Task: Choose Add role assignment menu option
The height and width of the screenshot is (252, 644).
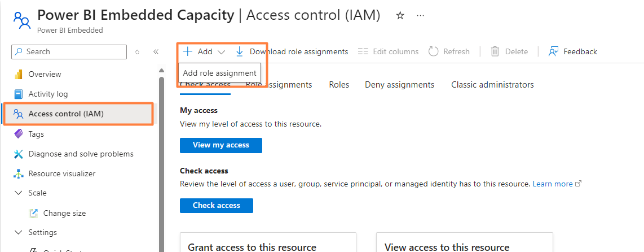Action: pos(219,73)
